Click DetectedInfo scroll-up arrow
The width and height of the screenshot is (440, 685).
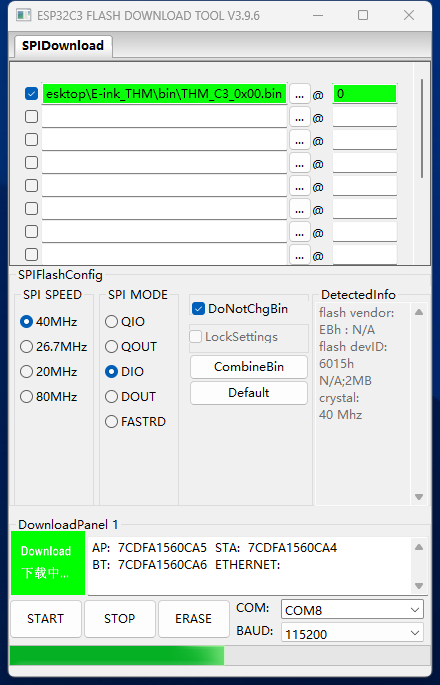(x=419, y=312)
